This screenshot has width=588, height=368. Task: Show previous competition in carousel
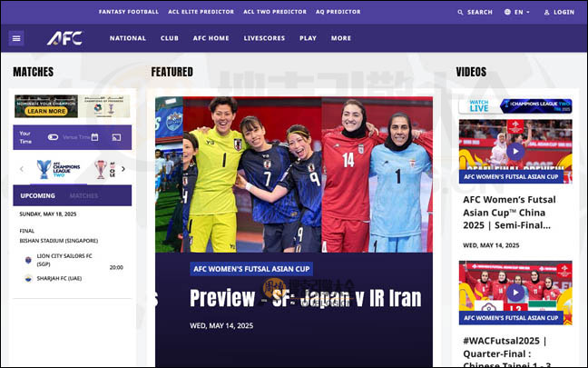click(x=22, y=169)
